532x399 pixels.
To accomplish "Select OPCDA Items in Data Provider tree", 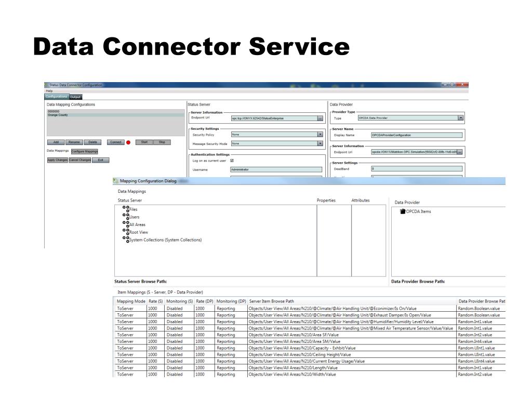I will pos(418,211).
